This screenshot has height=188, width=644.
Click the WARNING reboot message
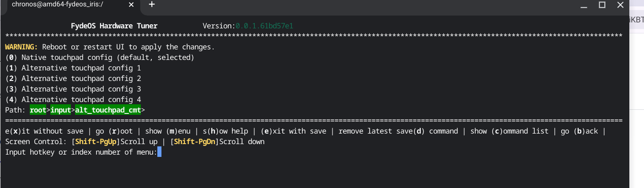(110, 47)
